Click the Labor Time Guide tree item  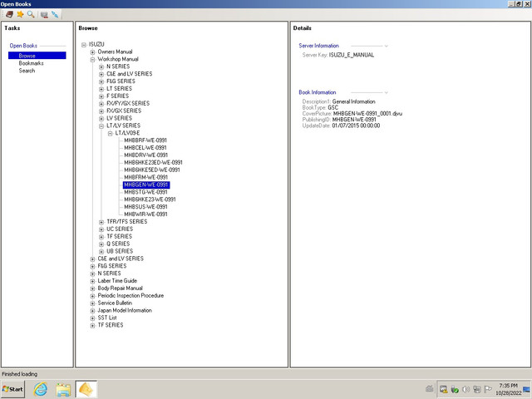click(117, 281)
